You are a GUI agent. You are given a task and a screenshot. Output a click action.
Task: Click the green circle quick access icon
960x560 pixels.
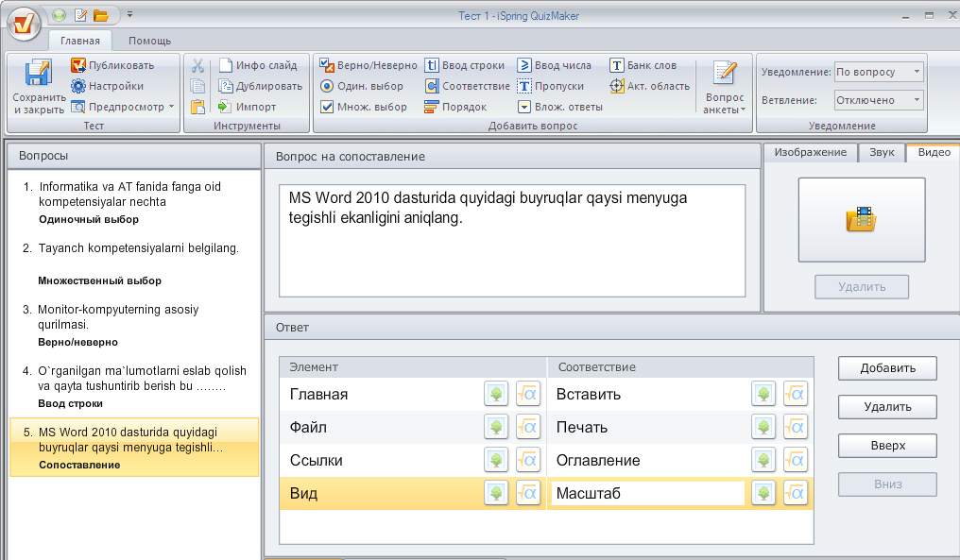tap(59, 15)
